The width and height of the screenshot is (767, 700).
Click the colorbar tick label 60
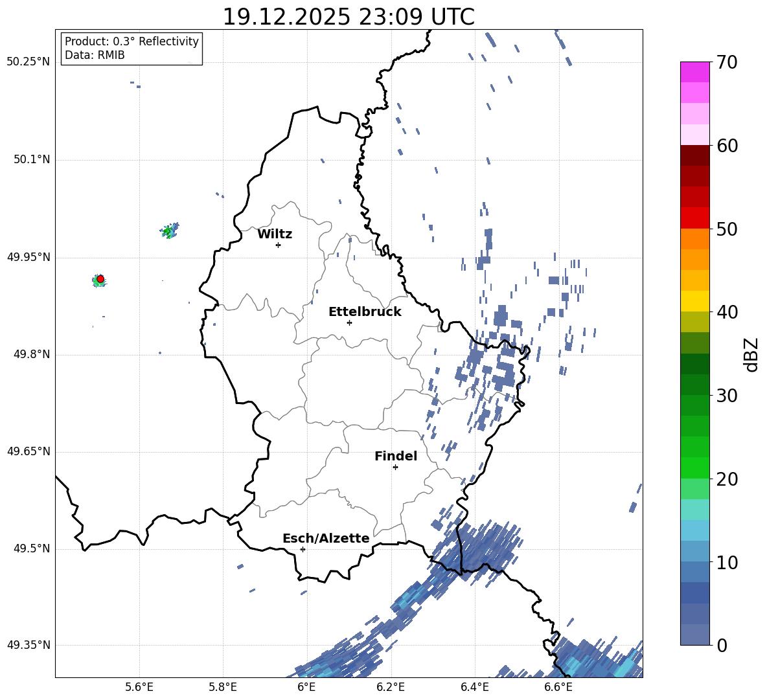727,146
